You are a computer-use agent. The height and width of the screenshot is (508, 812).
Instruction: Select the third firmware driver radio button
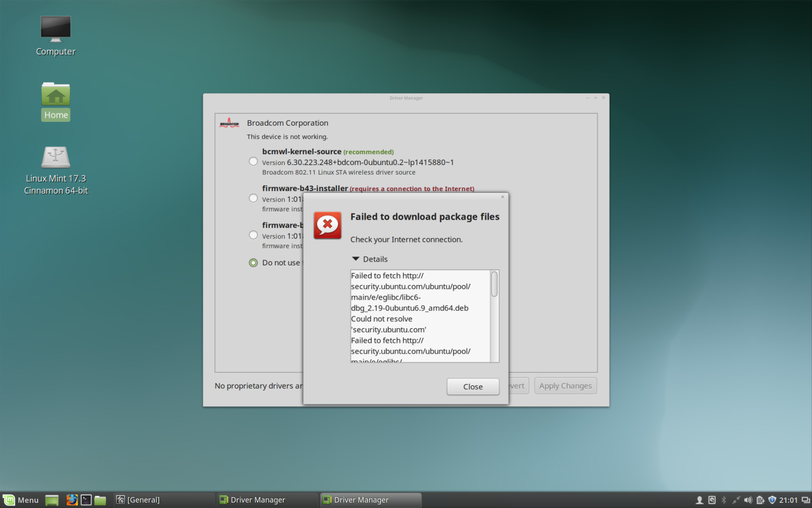click(x=253, y=235)
